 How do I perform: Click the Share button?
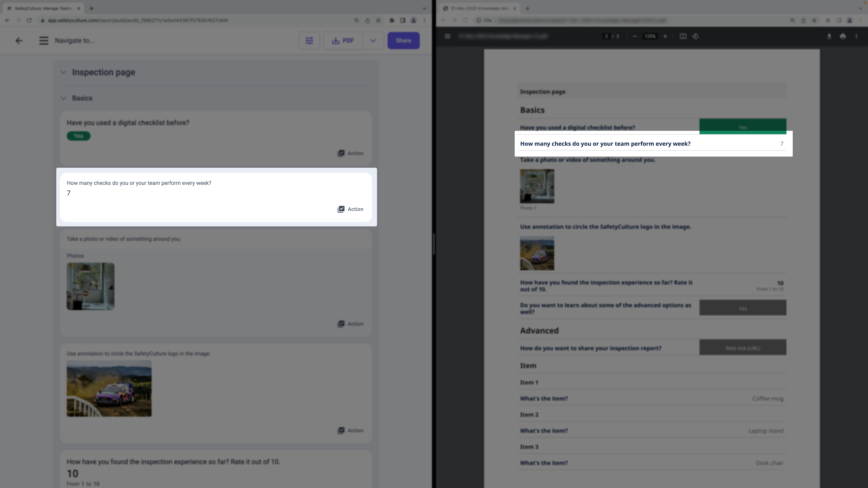(x=403, y=40)
